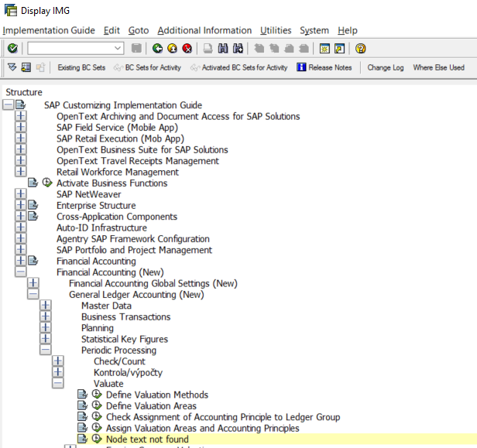477x448 pixels.
Task: Click execute icon for Assign Valuation Areas
Action: (x=97, y=428)
